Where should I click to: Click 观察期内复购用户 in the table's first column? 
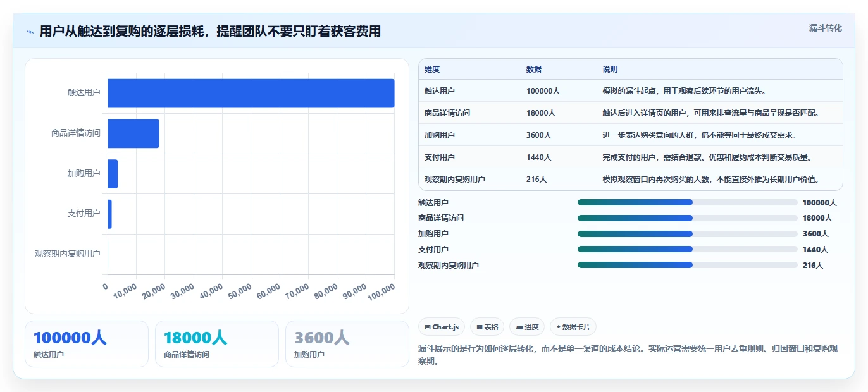[455, 180]
